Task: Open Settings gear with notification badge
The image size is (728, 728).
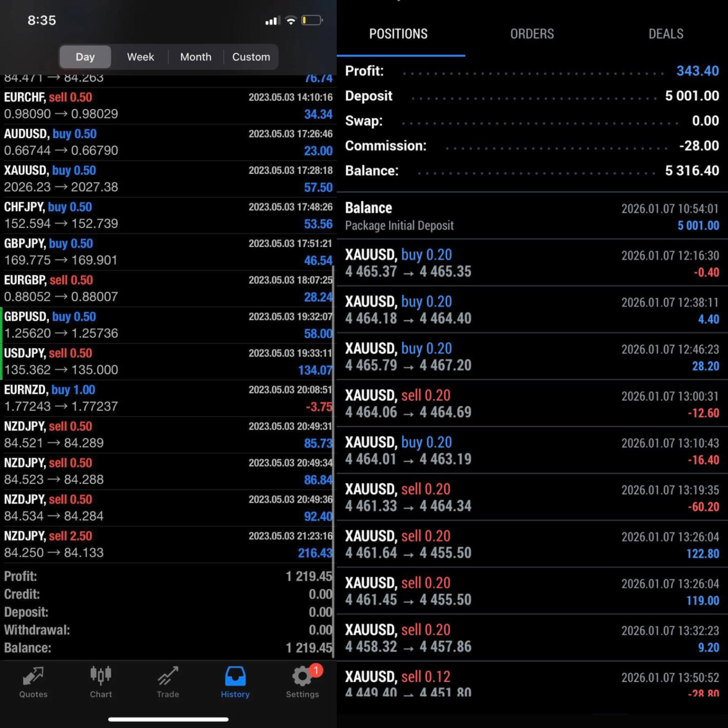Action: coord(303,676)
